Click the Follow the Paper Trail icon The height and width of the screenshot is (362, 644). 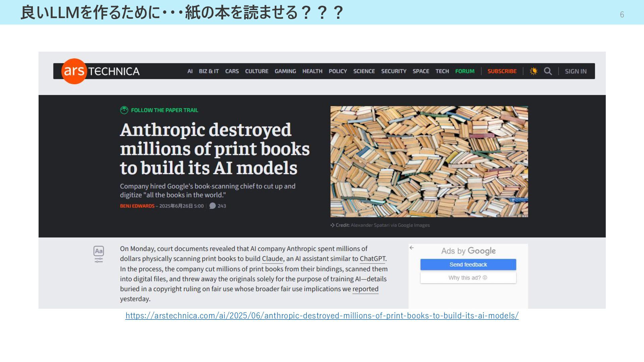pyautogui.click(x=124, y=110)
